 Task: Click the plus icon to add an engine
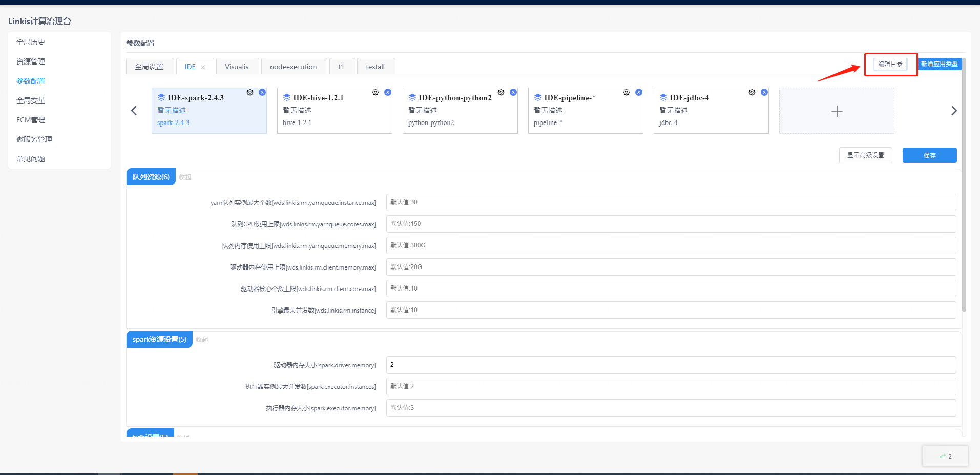click(837, 111)
